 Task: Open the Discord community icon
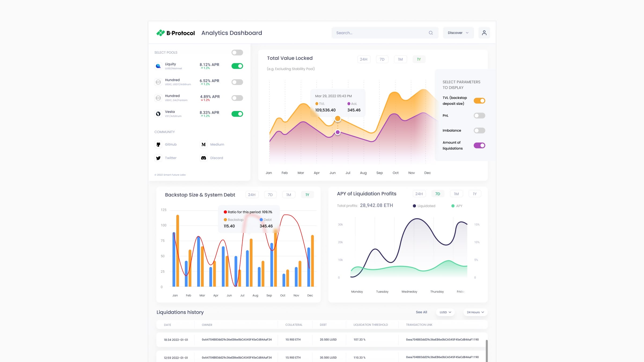[x=204, y=158]
